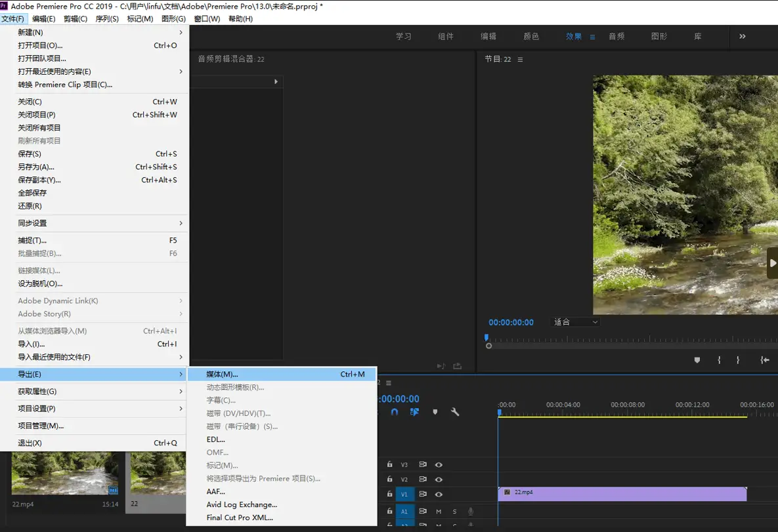
Task: Click the fx badge on the 22.mp4 clip
Action: tap(507, 493)
